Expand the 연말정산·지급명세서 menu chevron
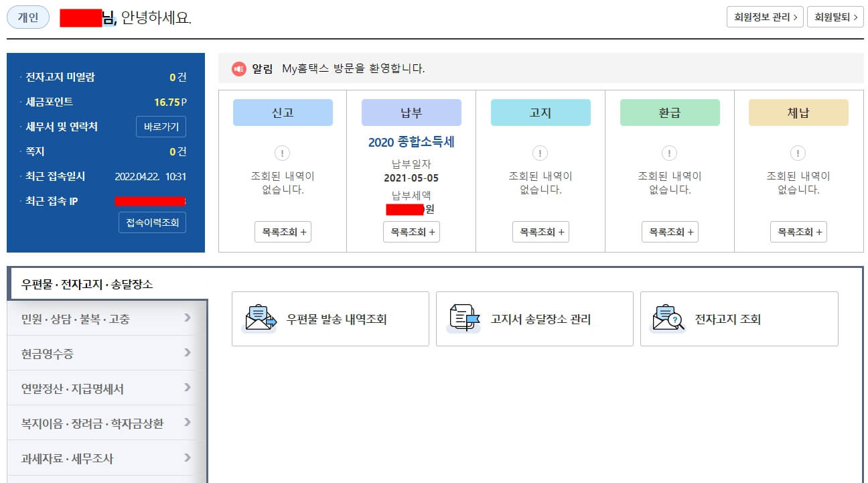868x483 pixels. (188, 388)
